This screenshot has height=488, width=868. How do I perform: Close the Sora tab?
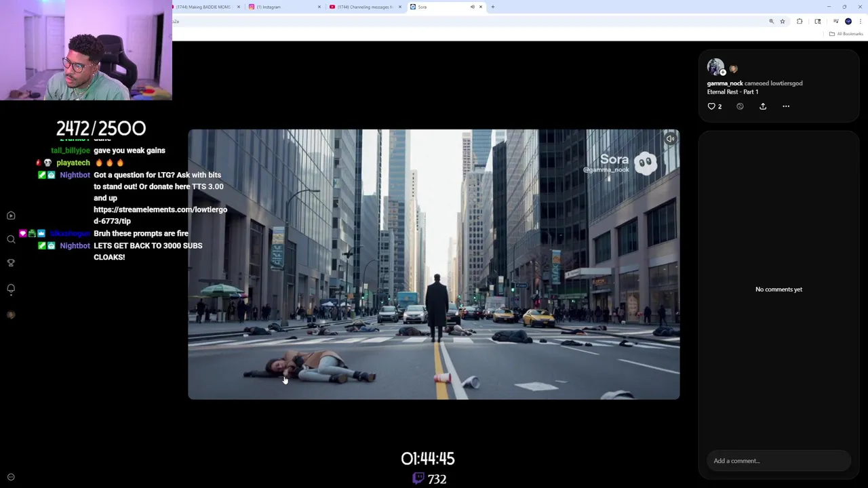click(481, 7)
